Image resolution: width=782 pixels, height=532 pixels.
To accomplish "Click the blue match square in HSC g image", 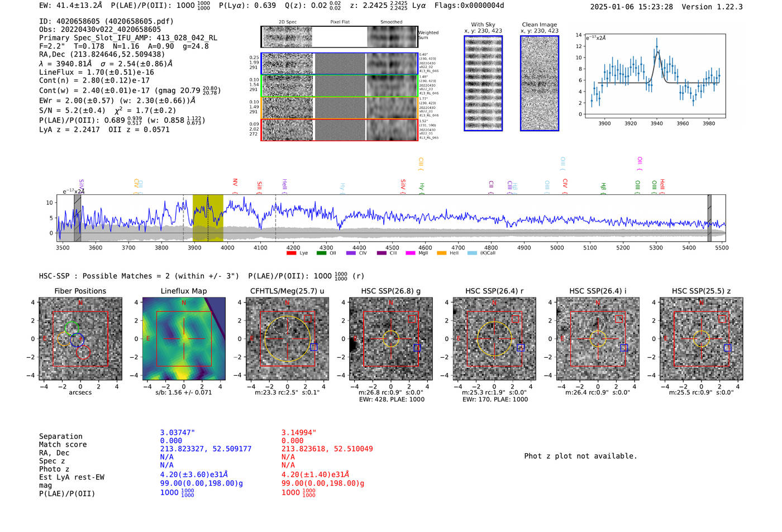I will tap(417, 348).
